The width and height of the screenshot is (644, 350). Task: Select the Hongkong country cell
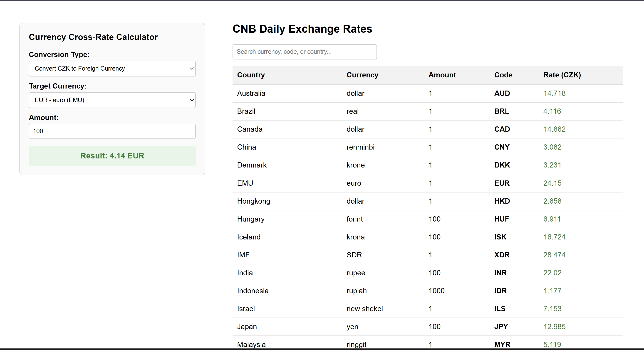253,201
